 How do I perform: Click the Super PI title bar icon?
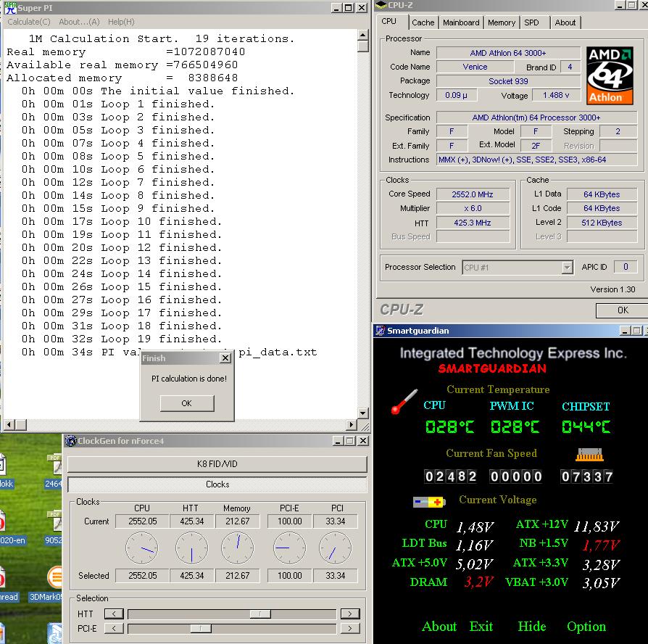point(10,7)
